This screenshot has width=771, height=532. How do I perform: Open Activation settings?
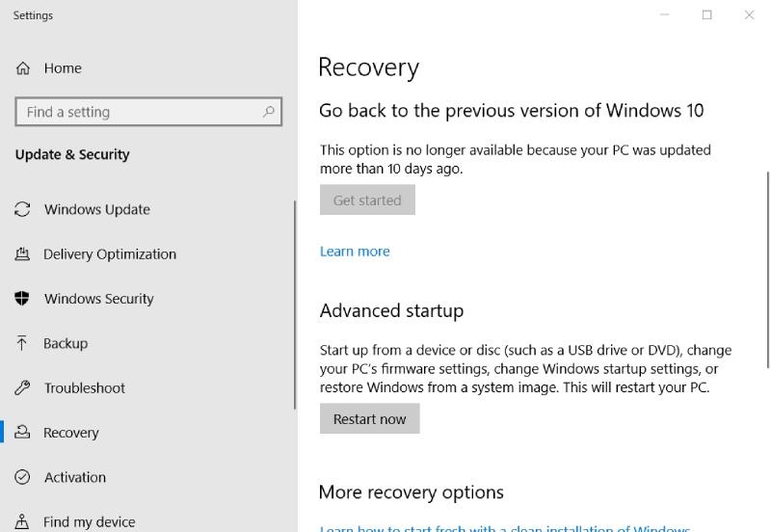[x=75, y=477]
